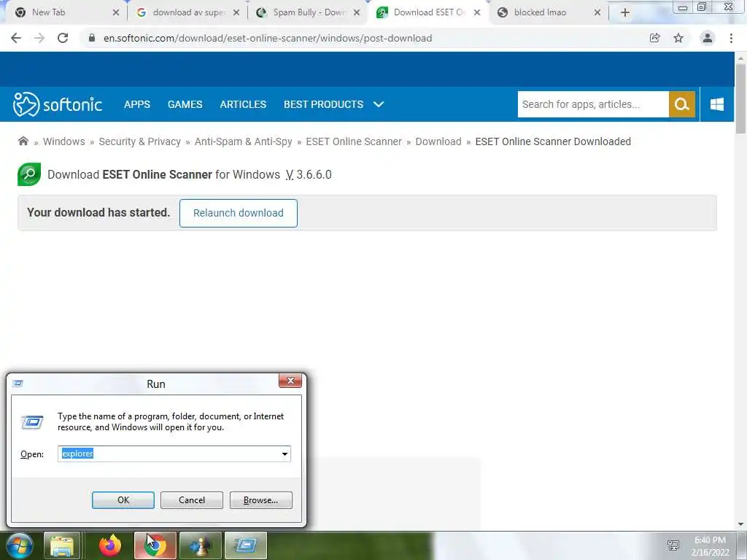Bookmark this page with the star icon
This screenshot has width=747, height=560.
point(678,38)
